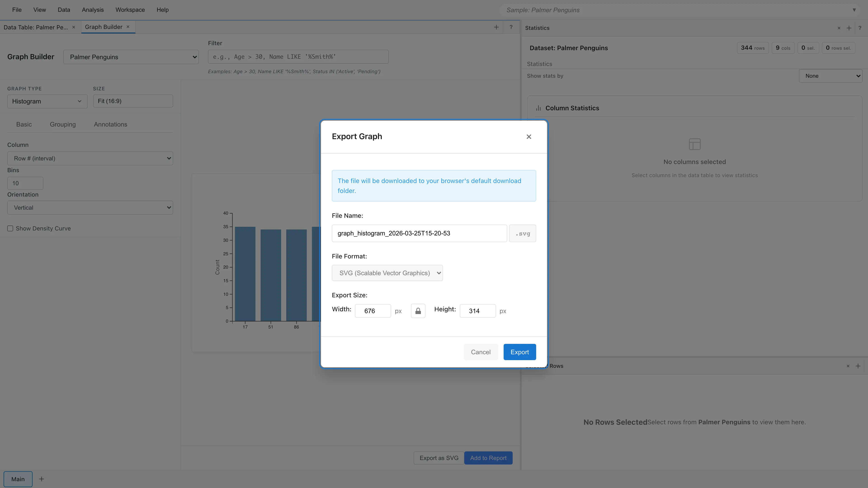Screen dimensions: 868x488
Task: Close the Export Graph dialog with X
Action: point(529,136)
